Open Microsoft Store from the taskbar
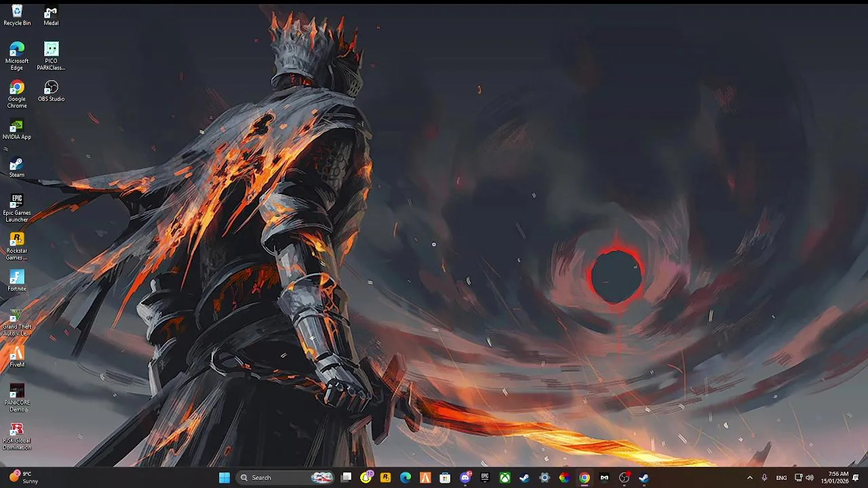 pos(445,478)
